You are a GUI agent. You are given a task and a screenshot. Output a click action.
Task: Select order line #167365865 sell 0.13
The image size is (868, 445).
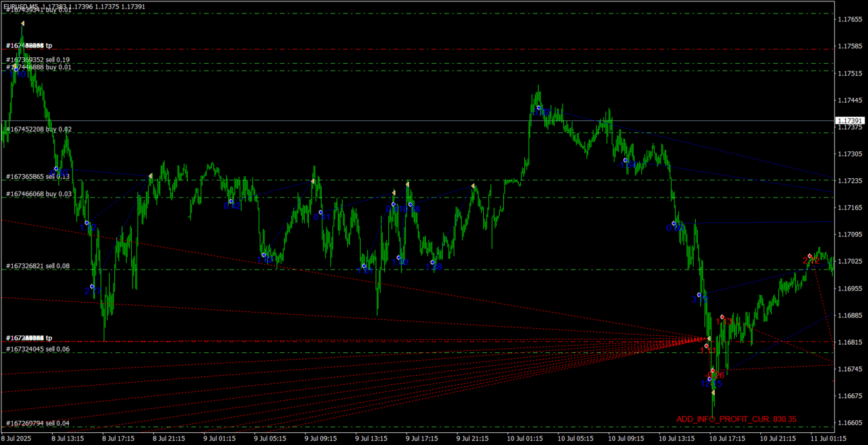point(38,177)
